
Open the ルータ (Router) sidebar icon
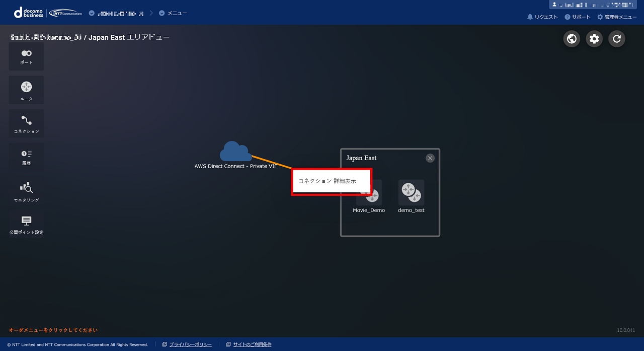click(26, 90)
